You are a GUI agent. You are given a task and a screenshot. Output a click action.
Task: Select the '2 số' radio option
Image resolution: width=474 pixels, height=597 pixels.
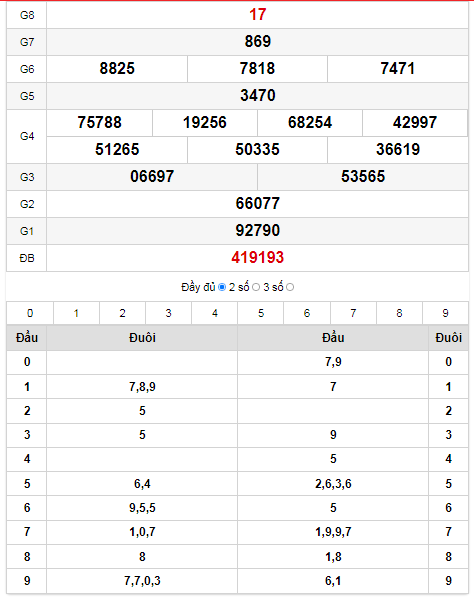tap(256, 287)
